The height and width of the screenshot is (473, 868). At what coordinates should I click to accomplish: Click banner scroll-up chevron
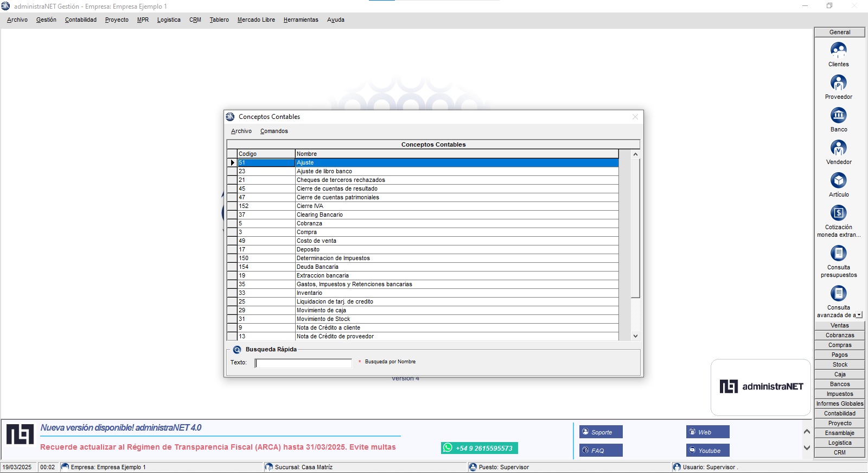(807, 432)
